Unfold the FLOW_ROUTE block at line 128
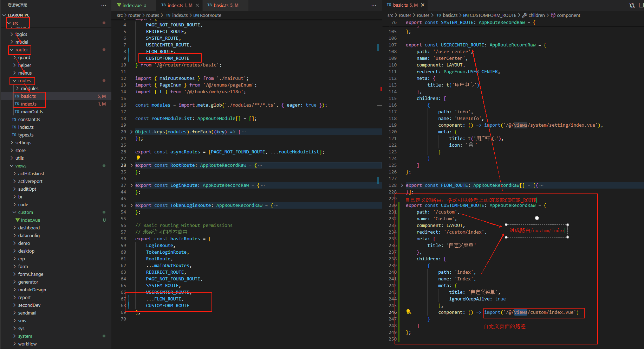 click(x=402, y=185)
